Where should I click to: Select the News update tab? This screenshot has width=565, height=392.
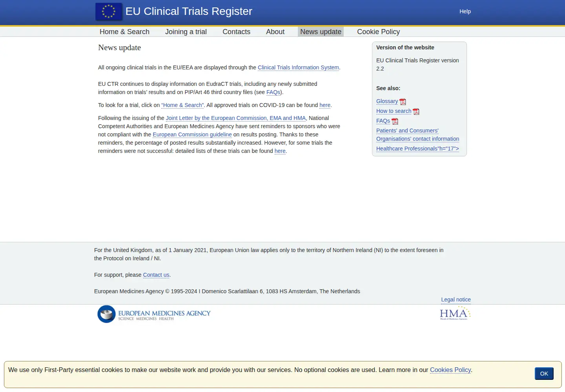[x=321, y=32]
